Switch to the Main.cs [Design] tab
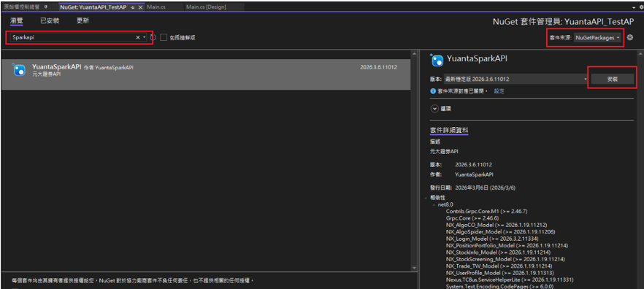The width and height of the screenshot is (644, 289). 206,7
